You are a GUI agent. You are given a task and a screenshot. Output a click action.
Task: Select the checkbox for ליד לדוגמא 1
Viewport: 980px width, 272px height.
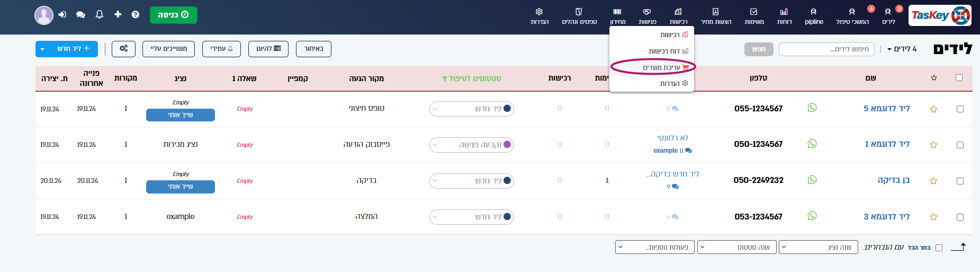pyautogui.click(x=960, y=145)
